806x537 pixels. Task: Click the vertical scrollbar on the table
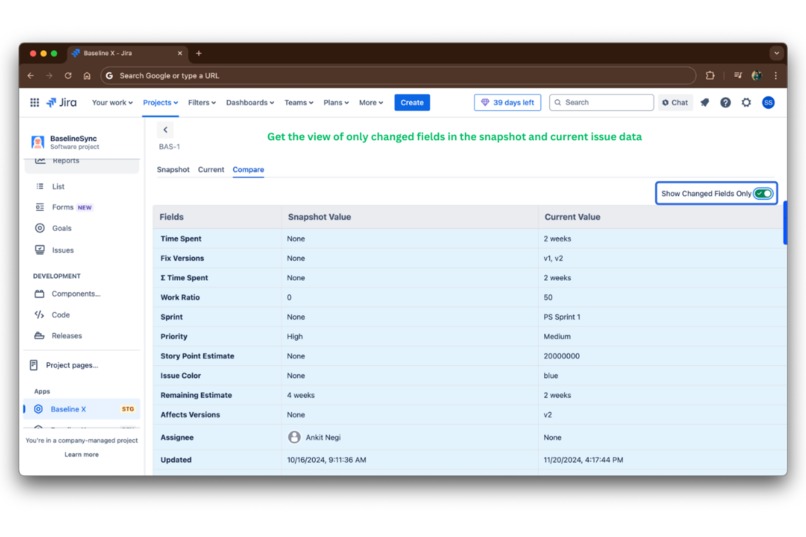click(785, 223)
